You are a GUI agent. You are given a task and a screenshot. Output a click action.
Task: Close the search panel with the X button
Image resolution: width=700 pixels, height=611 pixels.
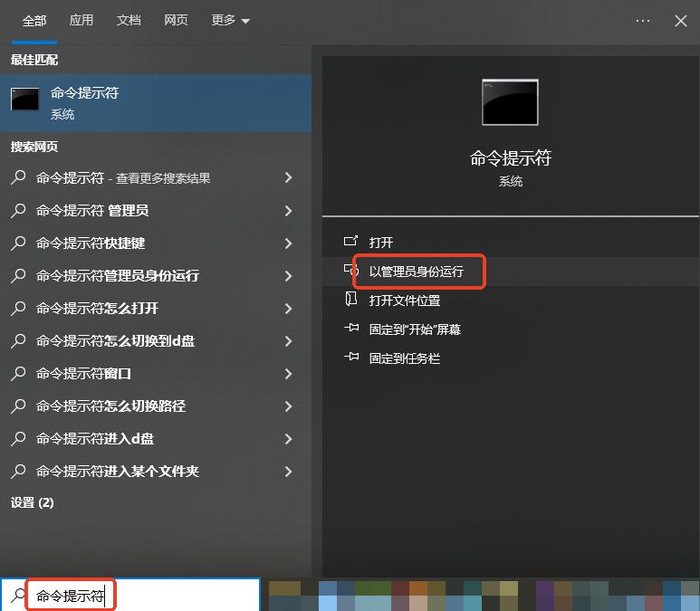681,21
